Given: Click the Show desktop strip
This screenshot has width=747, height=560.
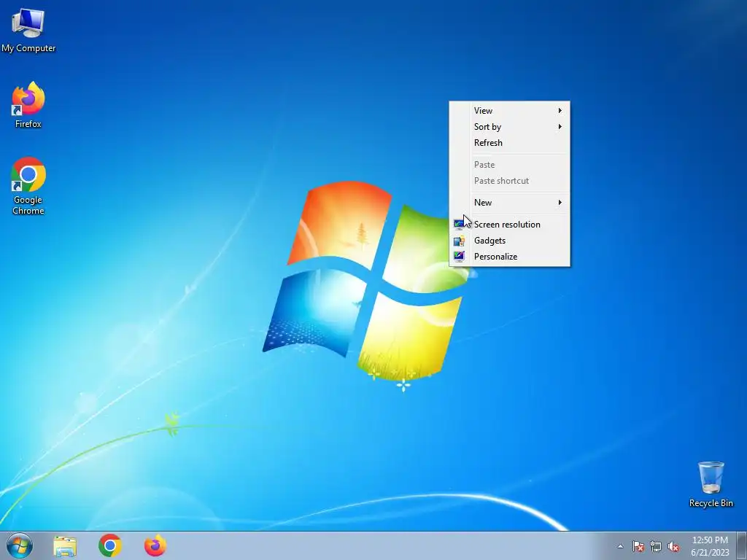Looking at the screenshot, I should [x=742, y=545].
